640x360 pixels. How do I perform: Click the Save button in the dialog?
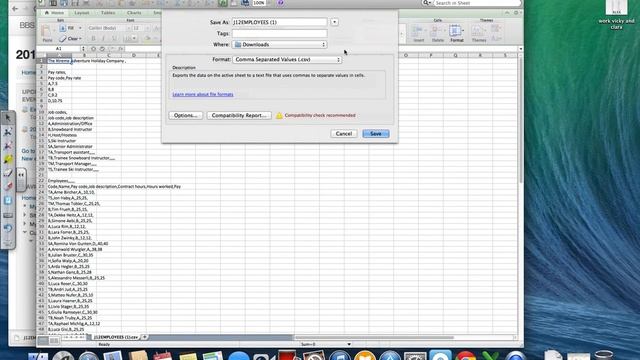(x=376, y=133)
